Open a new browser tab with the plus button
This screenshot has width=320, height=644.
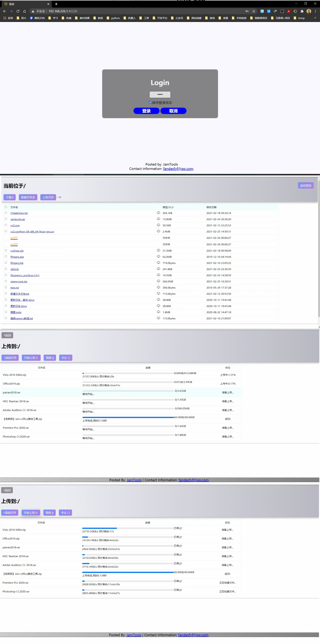(x=56, y=4)
